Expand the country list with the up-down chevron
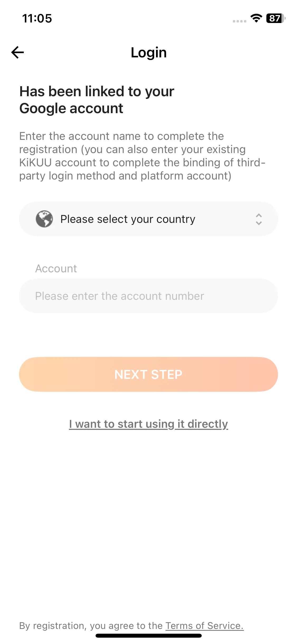 [259, 219]
